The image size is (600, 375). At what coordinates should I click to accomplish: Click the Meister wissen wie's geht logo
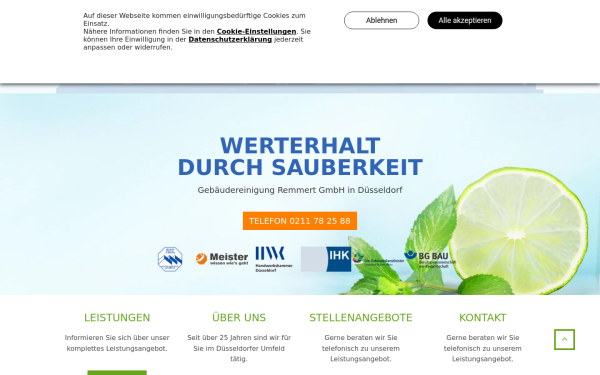point(222,259)
